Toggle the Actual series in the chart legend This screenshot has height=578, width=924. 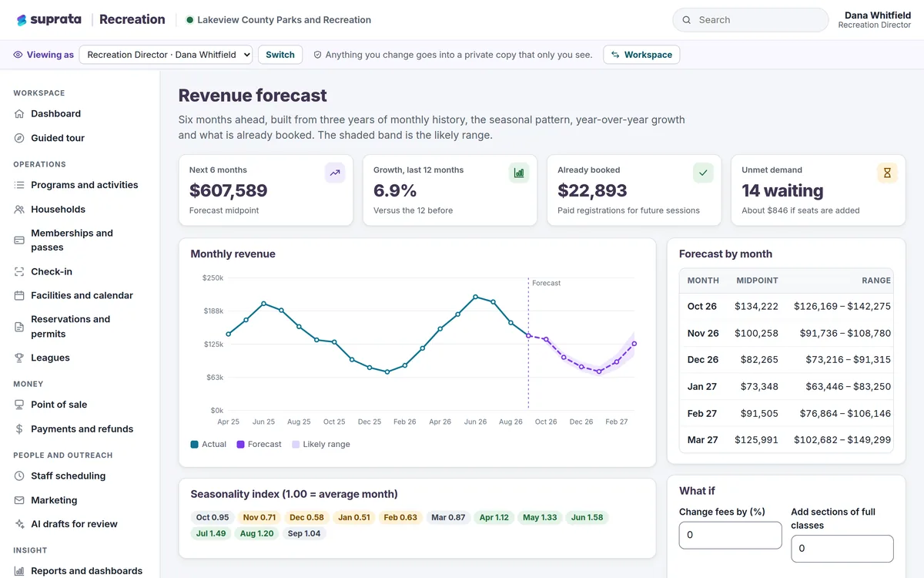(x=209, y=445)
